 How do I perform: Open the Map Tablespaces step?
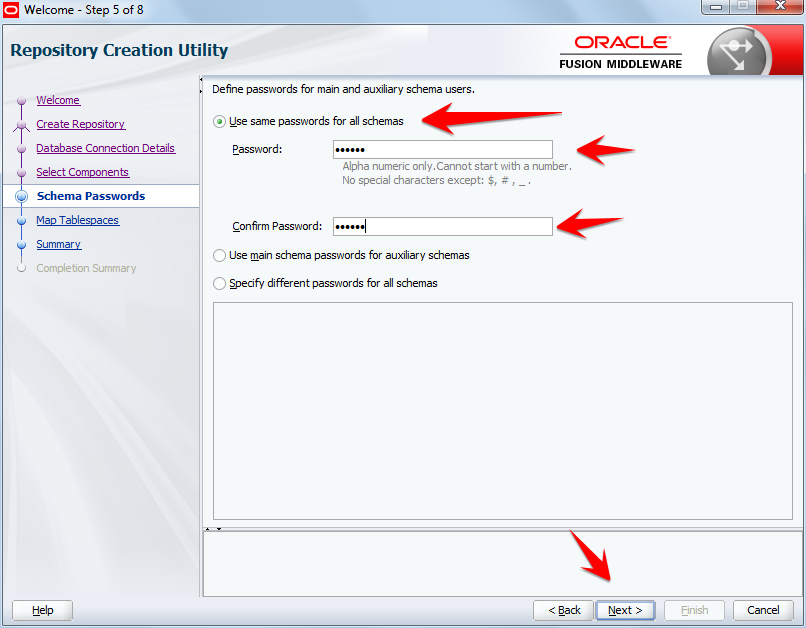[78, 220]
